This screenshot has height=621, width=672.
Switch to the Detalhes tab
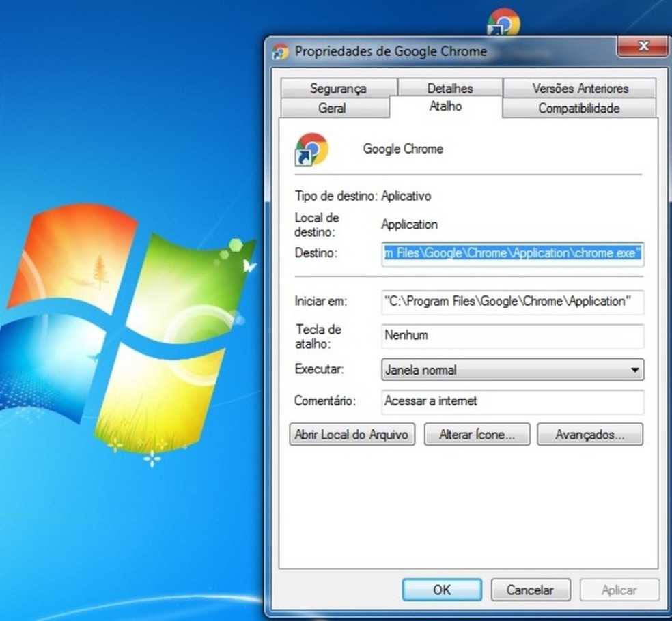[x=451, y=88]
